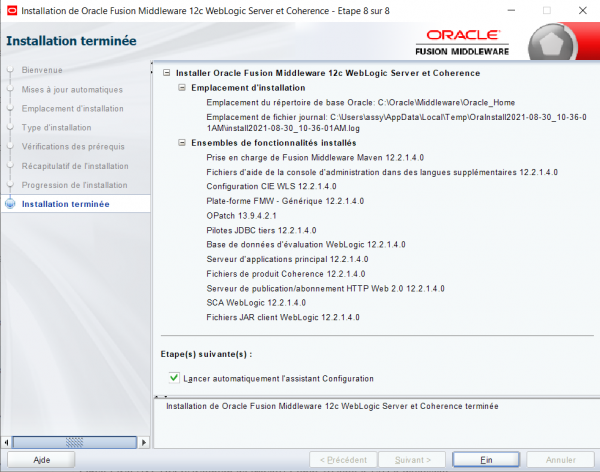
Task: Select Fichiers d'aide de la console row
Action: 382,172
